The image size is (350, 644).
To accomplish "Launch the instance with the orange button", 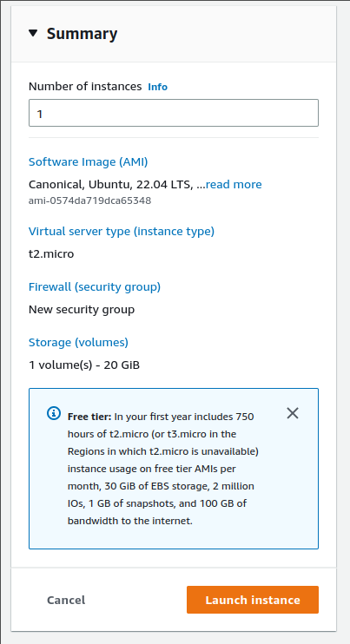I will coord(253,600).
